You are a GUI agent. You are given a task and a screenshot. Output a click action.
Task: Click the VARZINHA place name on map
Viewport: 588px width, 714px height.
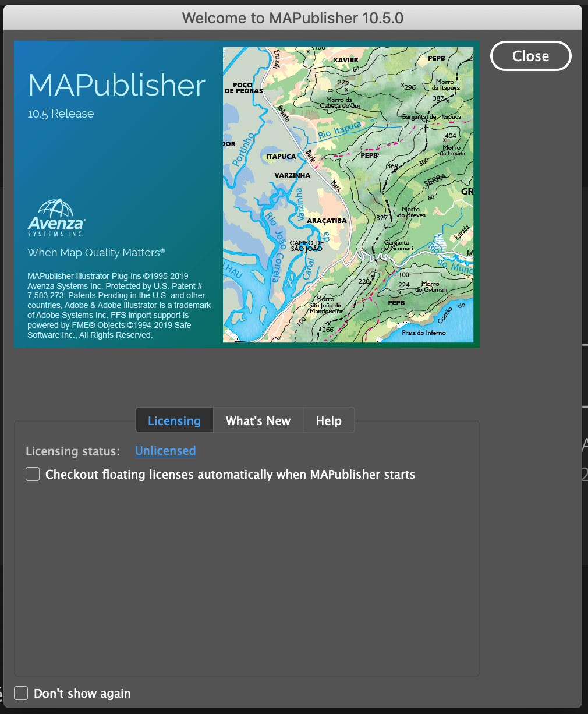click(292, 175)
